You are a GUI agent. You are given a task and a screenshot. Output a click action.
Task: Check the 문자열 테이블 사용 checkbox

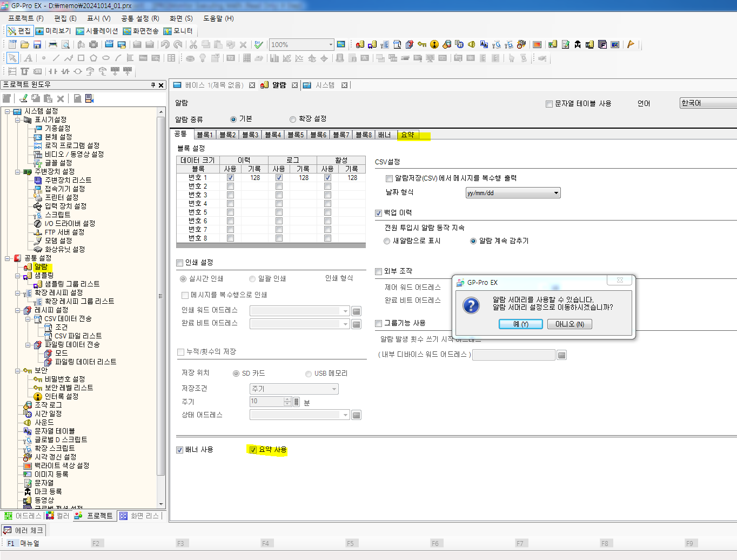[x=549, y=104]
